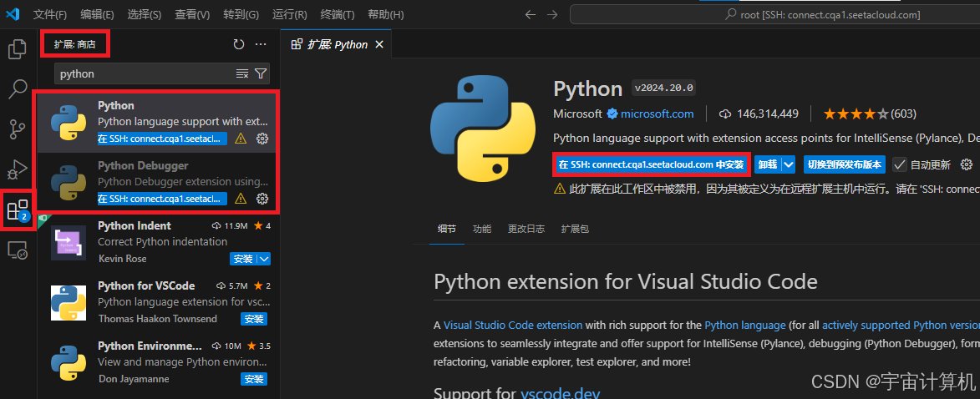Image resolution: width=980 pixels, height=399 pixels.
Task: Click the back navigation arrow
Action: click(530, 14)
